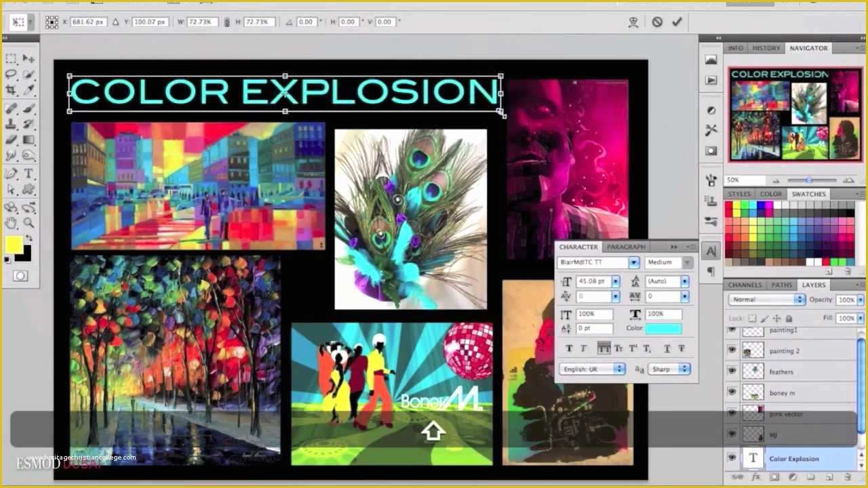The width and height of the screenshot is (868, 488).
Task: Select the feathers layer name
Action: coord(781,372)
